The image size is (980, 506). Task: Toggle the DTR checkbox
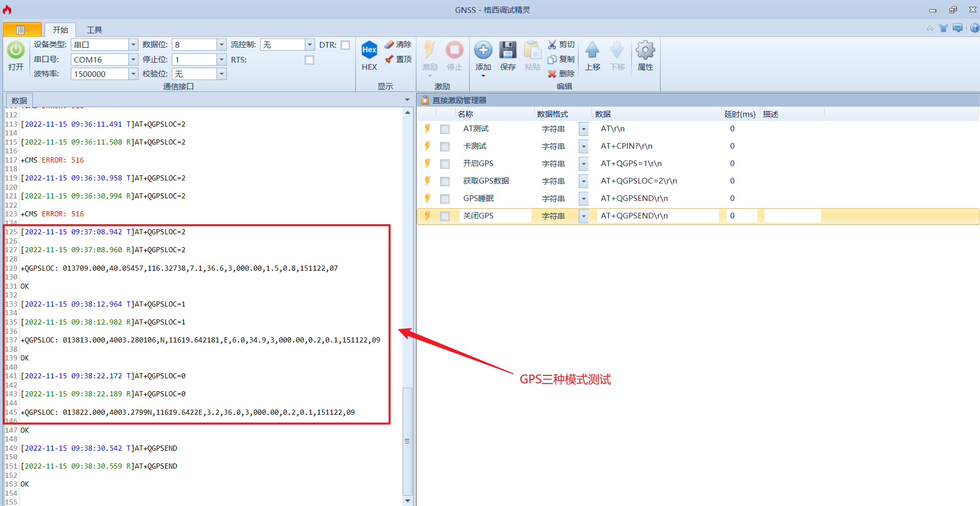click(345, 45)
